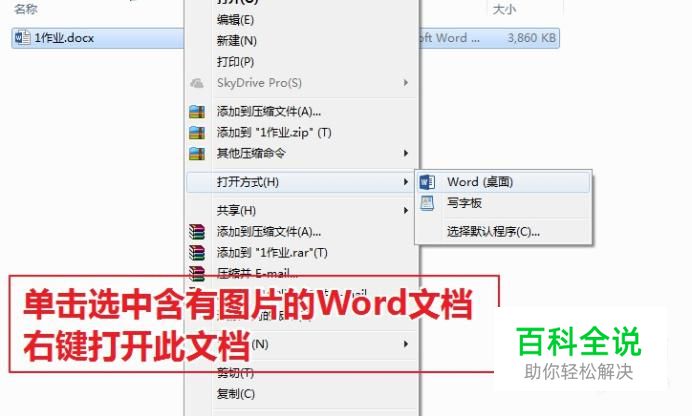Viewport: 692px width, 416px height.
Task: Choose 打印(P) in the context menu
Action: click(x=235, y=62)
